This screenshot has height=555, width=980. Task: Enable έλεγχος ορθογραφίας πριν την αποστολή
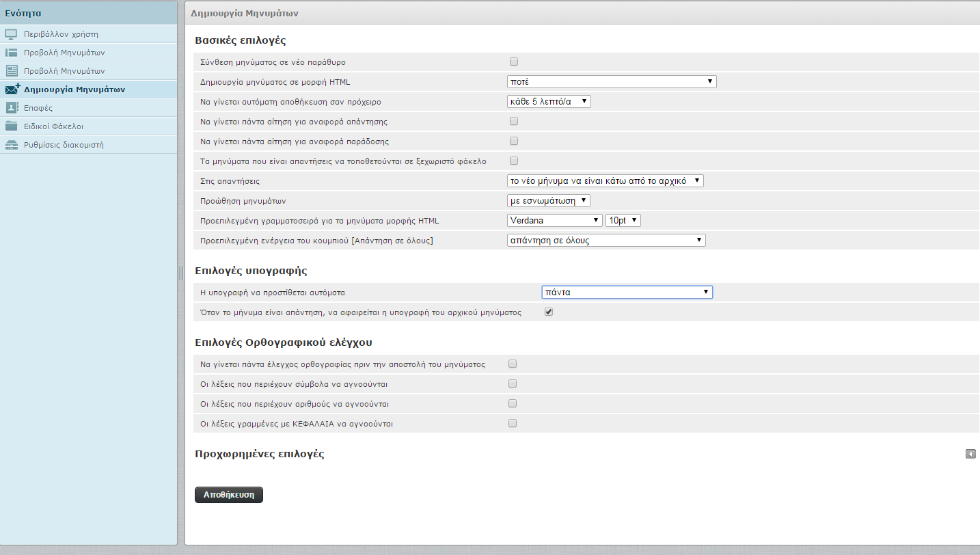(513, 364)
